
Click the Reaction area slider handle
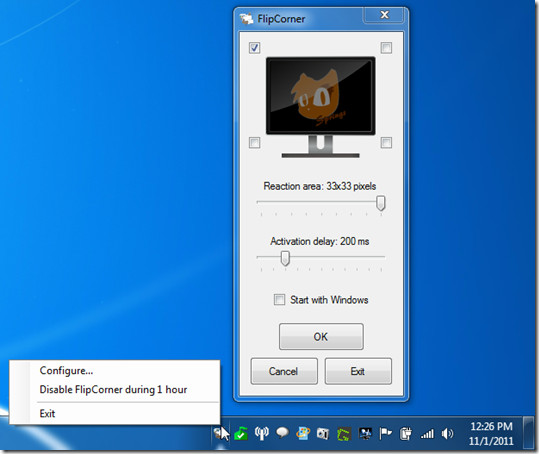380,203
